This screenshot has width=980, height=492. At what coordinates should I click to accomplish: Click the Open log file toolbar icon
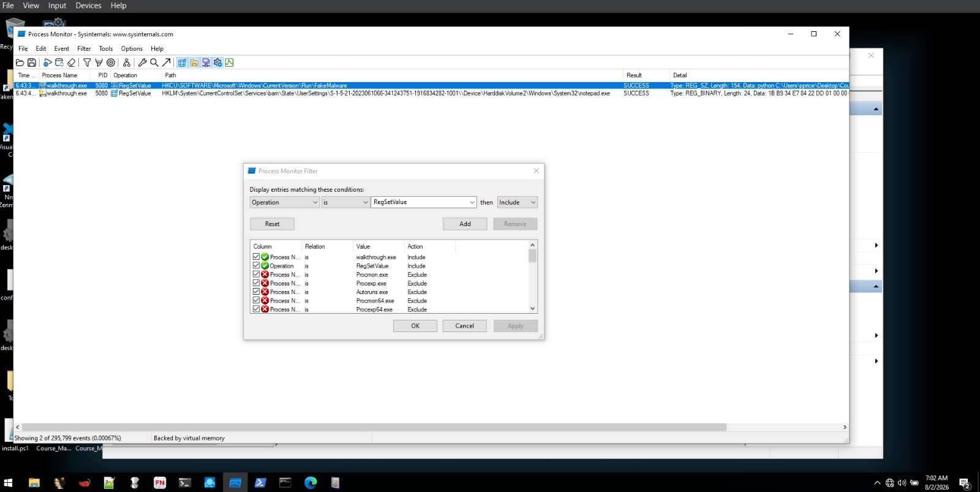pyautogui.click(x=20, y=62)
